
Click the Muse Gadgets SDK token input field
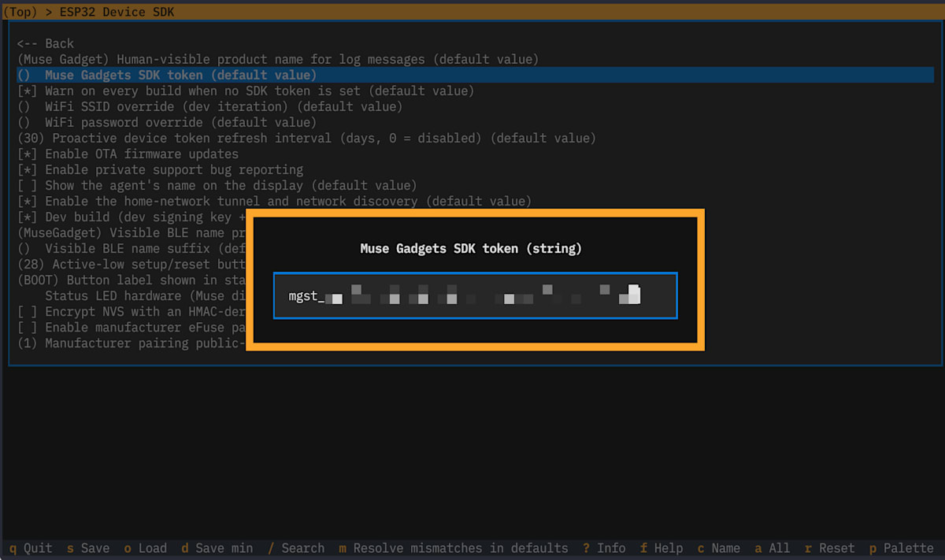tap(475, 295)
